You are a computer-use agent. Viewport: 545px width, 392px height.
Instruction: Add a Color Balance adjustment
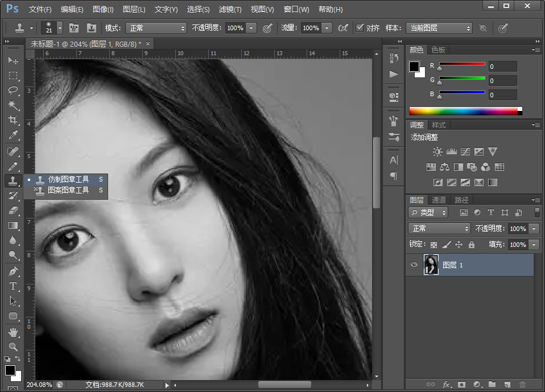[x=444, y=167]
